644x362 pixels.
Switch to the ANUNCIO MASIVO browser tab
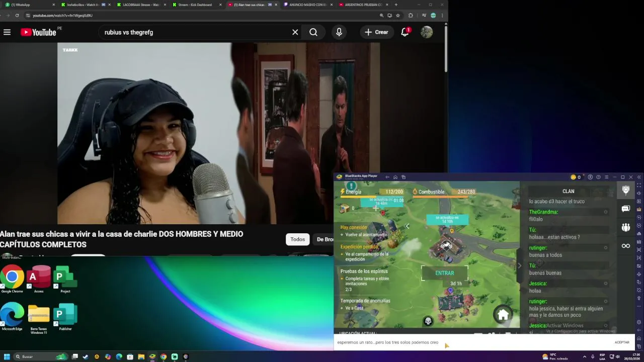pyautogui.click(x=307, y=5)
